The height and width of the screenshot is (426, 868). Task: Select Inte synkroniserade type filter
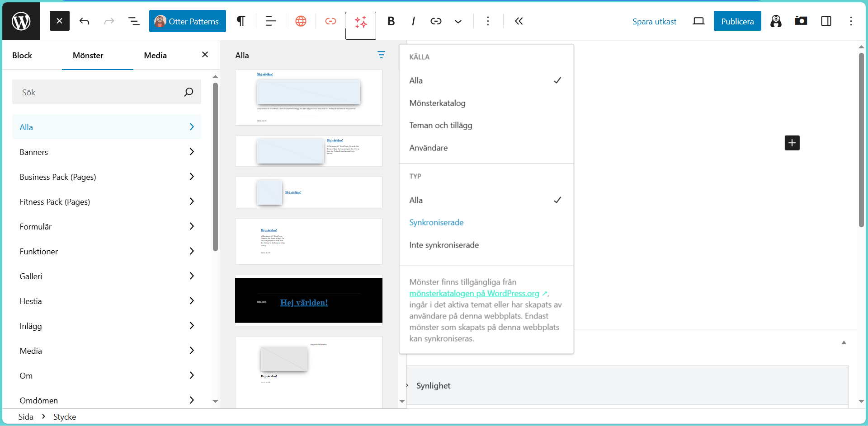(x=444, y=245)
